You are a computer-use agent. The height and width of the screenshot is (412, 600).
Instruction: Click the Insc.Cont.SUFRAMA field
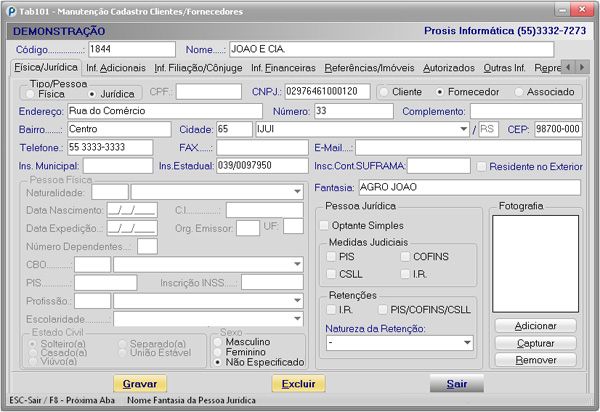coord(439,166)
